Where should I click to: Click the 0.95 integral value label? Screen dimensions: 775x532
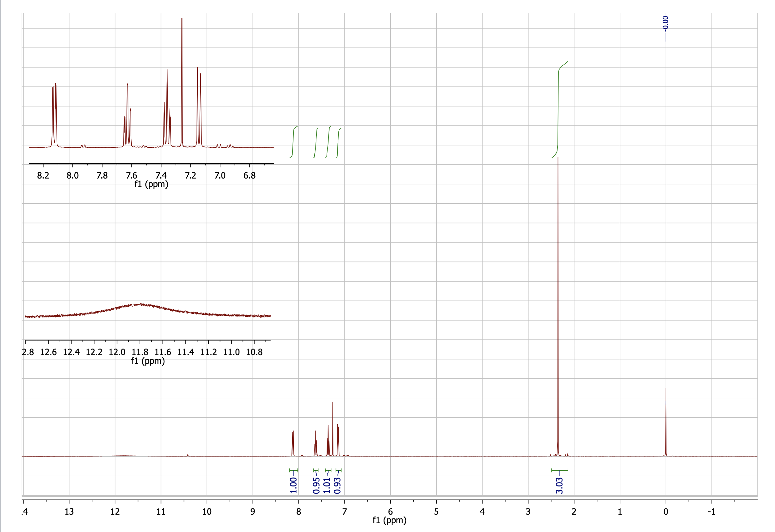316,485
